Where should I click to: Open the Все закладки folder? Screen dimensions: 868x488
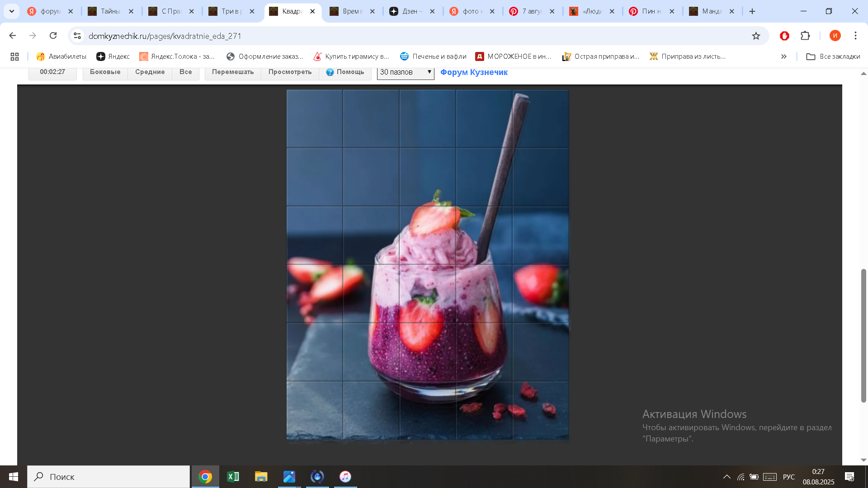833,56
